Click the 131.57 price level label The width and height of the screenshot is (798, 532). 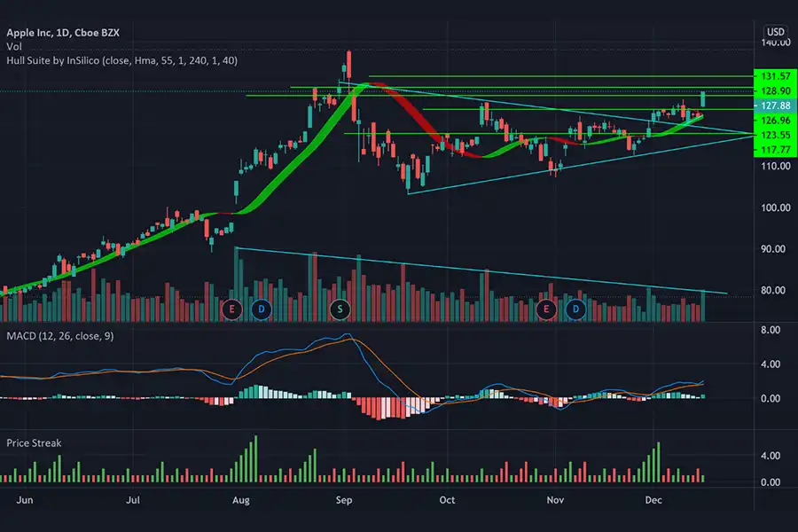(x=776, y=76)
